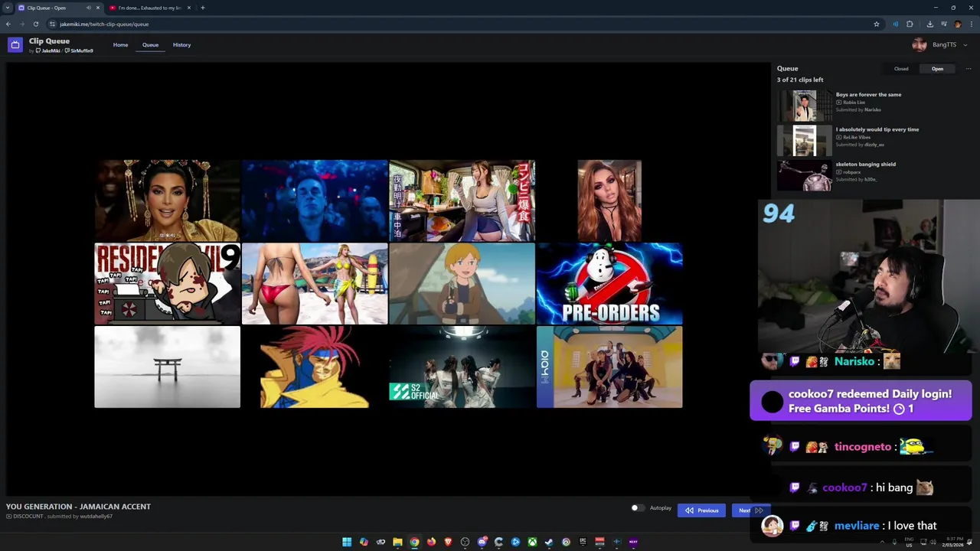Screen dimensions: 980x551
Task: Open the Windows Start menu
Action: tap(347, 542)
